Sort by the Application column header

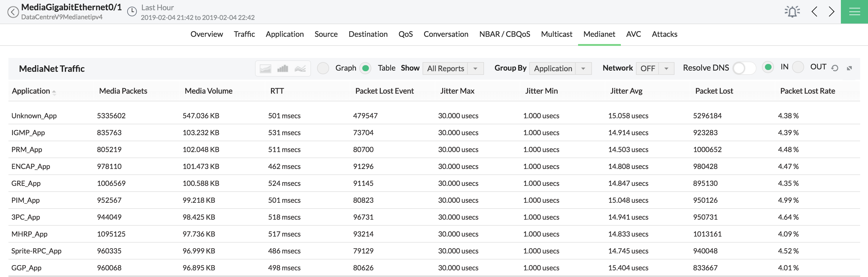click(31, 91)
